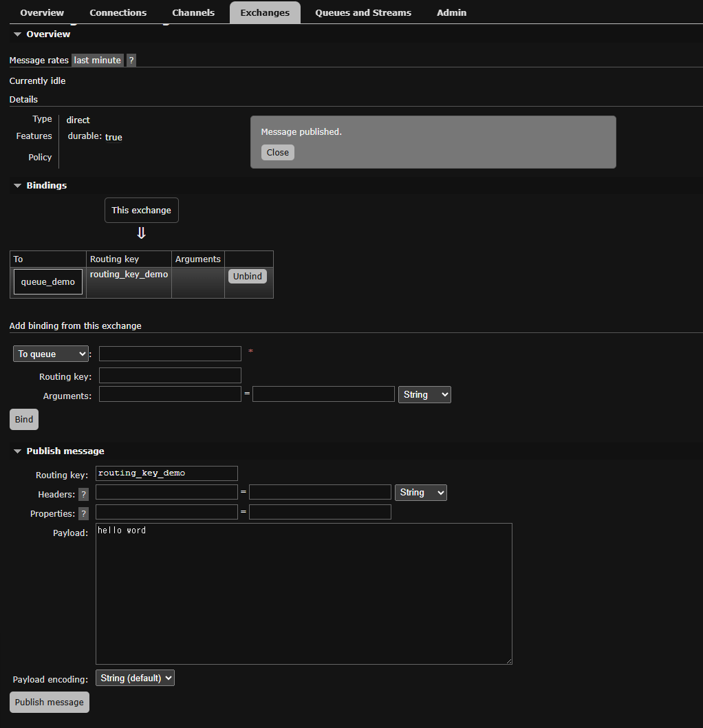Click the 'This exchange' box
Viewport: 703px width, 728px height.
point(142,211)
